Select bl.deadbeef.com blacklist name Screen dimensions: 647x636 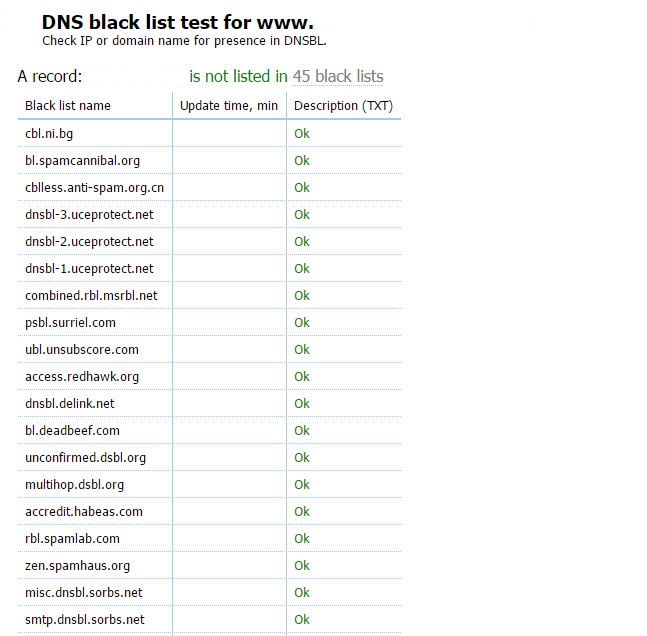click(x=72, y=430)
